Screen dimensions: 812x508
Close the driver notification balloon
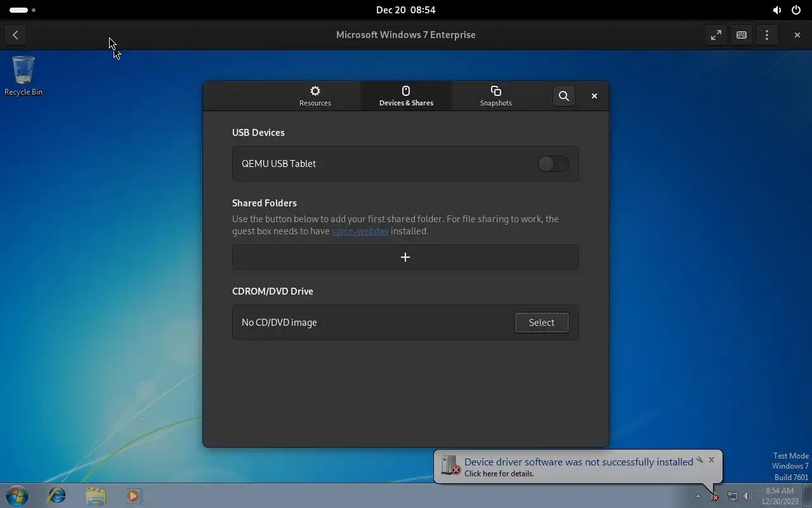point(711,460)
